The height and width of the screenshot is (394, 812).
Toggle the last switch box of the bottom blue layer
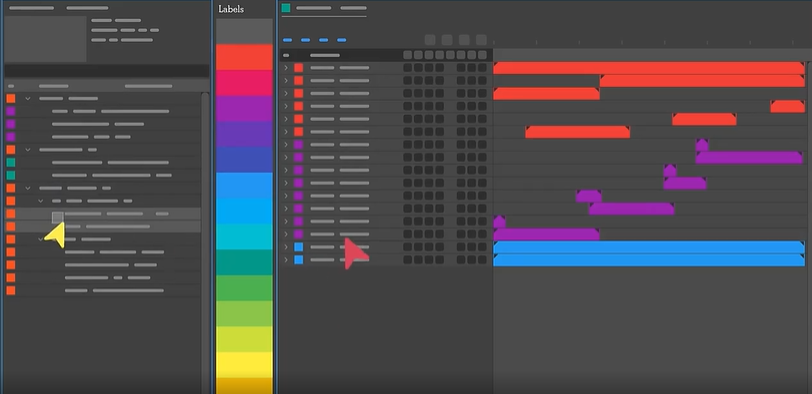pyautogui.click(x=482, y=260)
